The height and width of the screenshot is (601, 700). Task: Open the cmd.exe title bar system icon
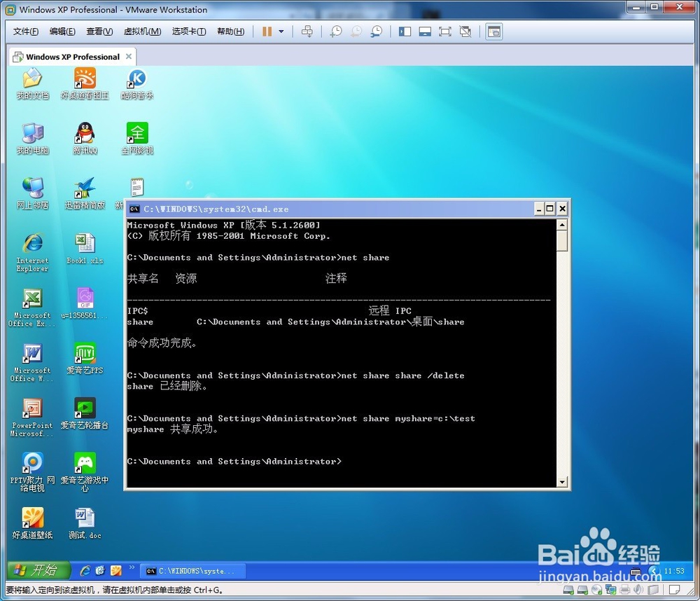pyautogui.click(x=134, y=209)
